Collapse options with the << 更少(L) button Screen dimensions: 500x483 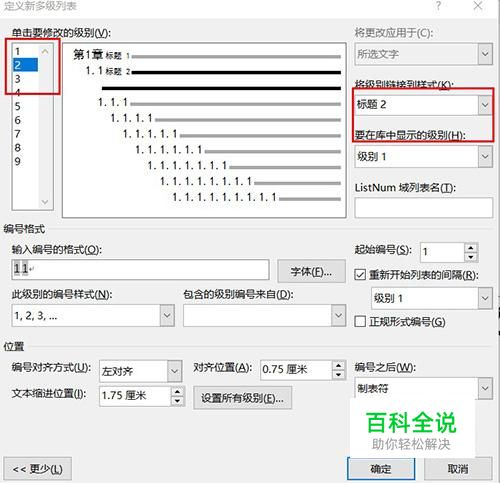point(37,469)
